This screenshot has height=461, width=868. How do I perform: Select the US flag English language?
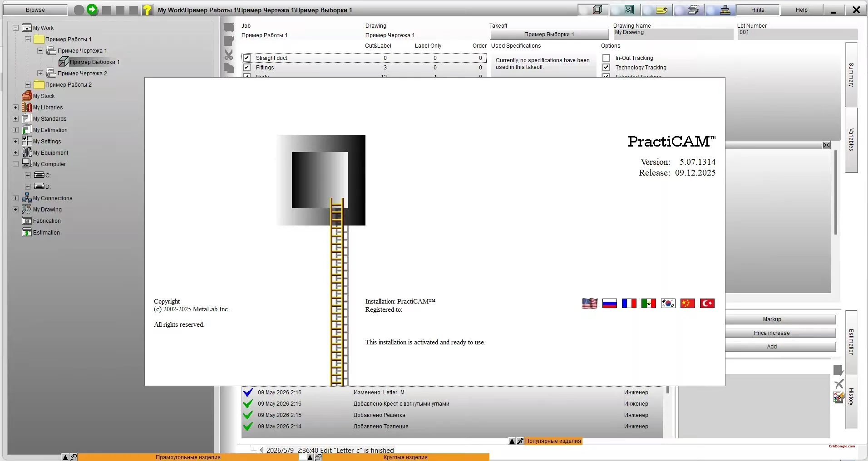click(x=590, y=303)
